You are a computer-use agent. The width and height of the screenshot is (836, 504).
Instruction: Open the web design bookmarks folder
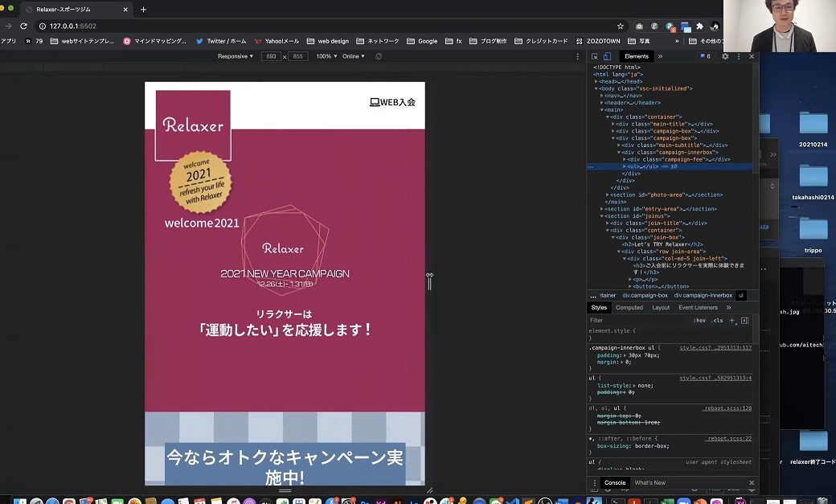328,41
